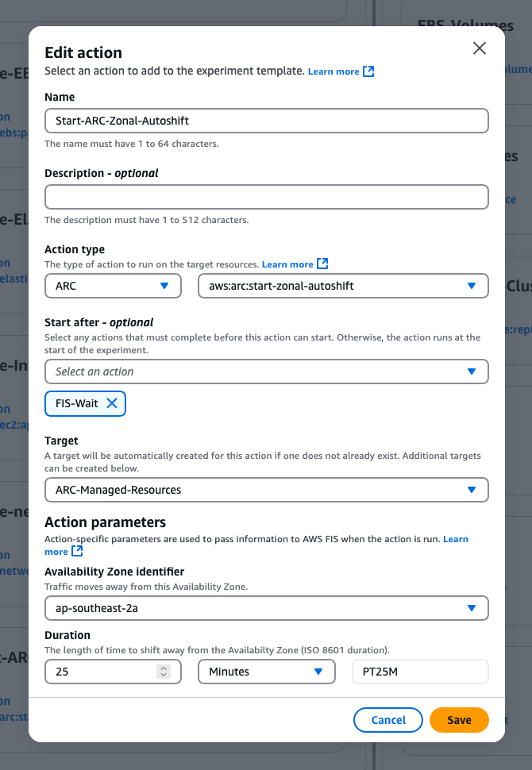The width and height of the screenshot is (532, 770).
Task: Increase the Duration value using the up stepper arrow
Action: [x=164, y=668]
